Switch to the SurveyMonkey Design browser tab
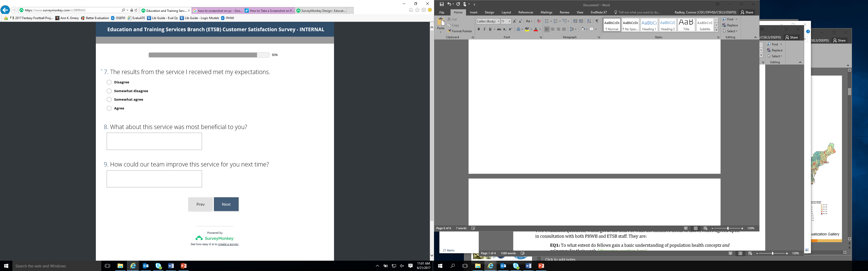The image size is (868, 271). pos(321,10)
